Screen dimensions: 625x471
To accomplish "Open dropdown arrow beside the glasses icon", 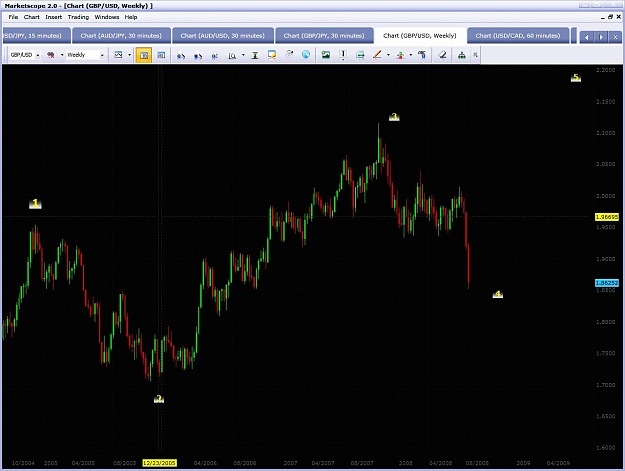I will click(62, 55).
